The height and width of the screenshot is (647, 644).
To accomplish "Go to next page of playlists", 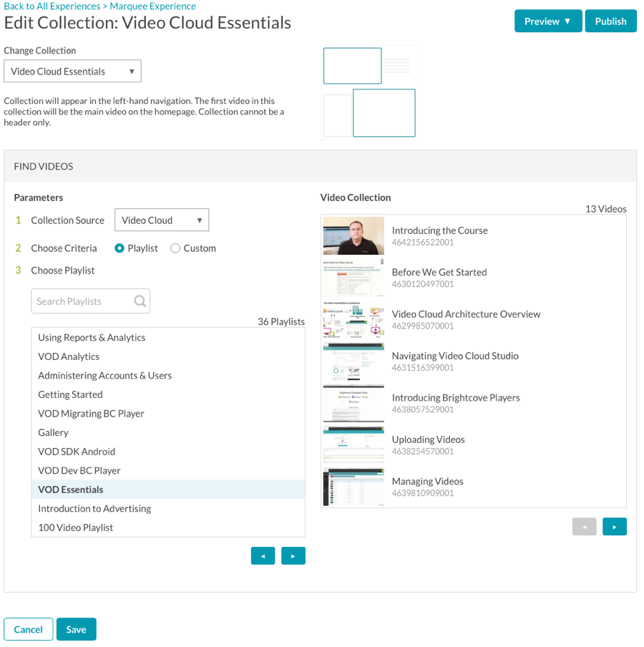I will (x=293, y=556).
